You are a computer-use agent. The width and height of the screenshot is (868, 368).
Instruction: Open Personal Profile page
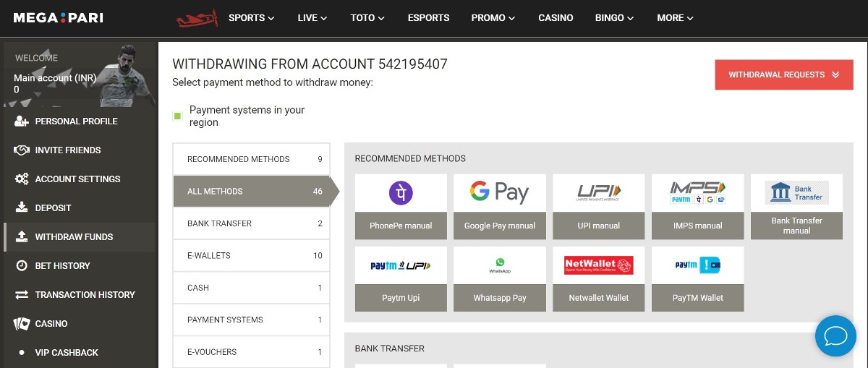click(77, 121)
